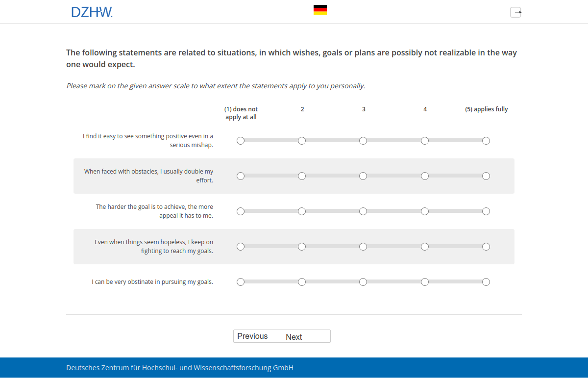Go to the Next survey page
Viewport: 588px width, 382px height.
pos(306,336)
